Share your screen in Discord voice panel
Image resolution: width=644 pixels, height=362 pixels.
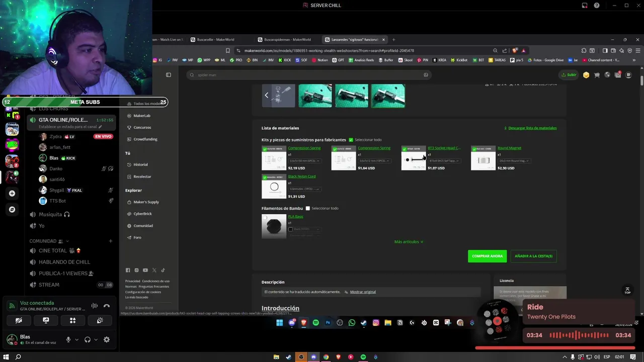pos(46,320)
